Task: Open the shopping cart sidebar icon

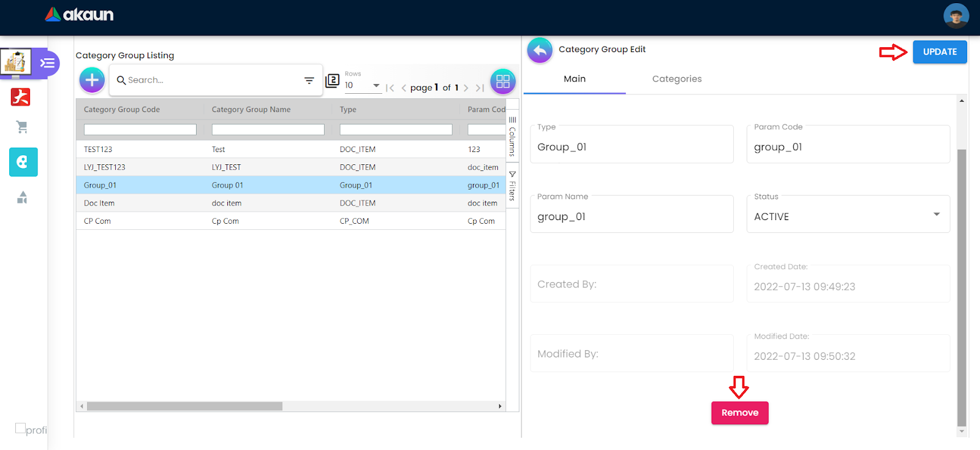Action: click(x=22, y=128)
